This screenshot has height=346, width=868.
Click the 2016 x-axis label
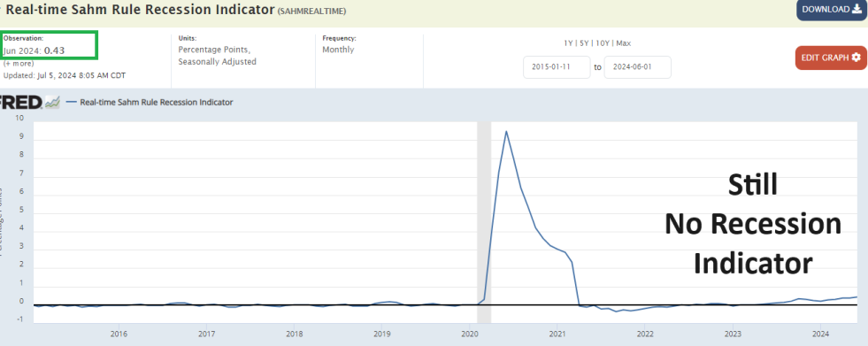pos(119,334)
